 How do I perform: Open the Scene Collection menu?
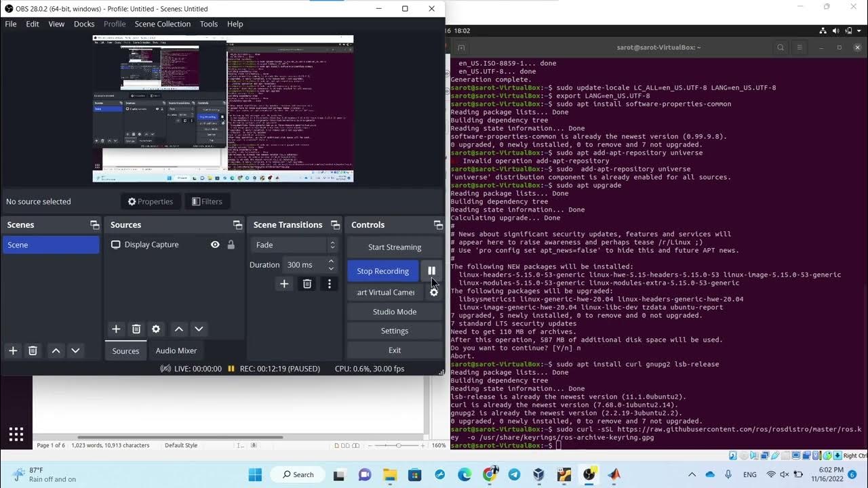[x=163, y=24]
